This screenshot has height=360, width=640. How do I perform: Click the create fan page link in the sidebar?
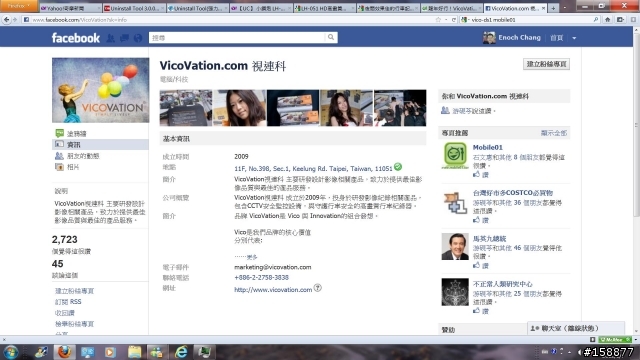[x=74, y=291]
